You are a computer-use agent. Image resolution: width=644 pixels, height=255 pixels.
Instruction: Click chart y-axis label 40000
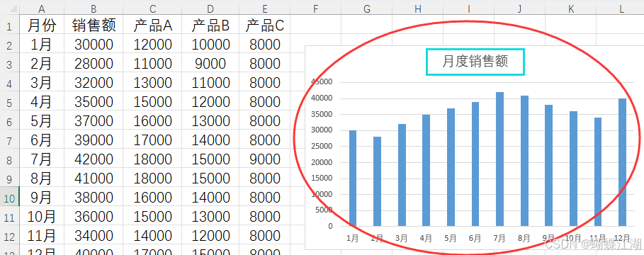click(322, 98)
